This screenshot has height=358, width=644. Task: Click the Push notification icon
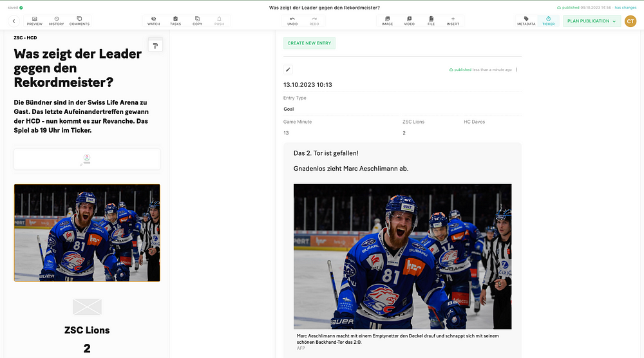click(220, 21)
